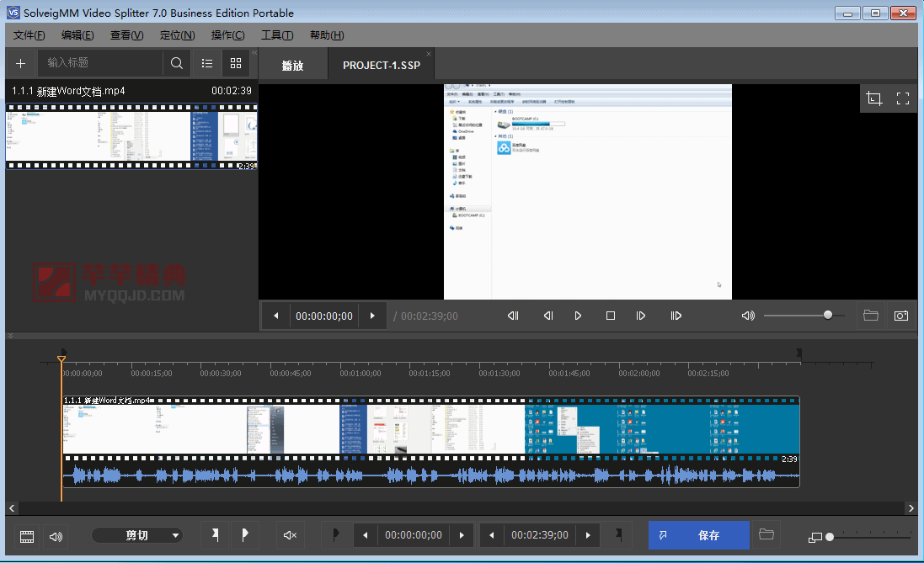Take a frame snapshot with camera icon
Viewport: 924px width, 563px height.
(x=901, y=316)
